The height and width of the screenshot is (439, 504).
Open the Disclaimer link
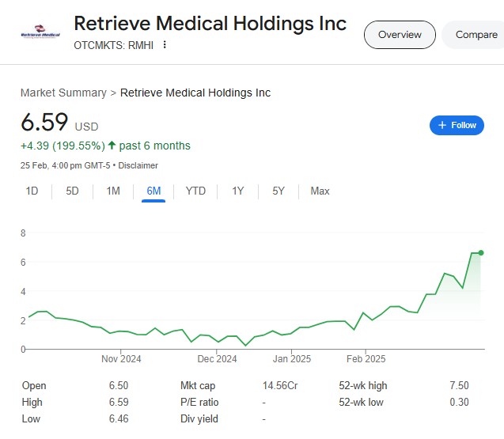tap(138, 165)
